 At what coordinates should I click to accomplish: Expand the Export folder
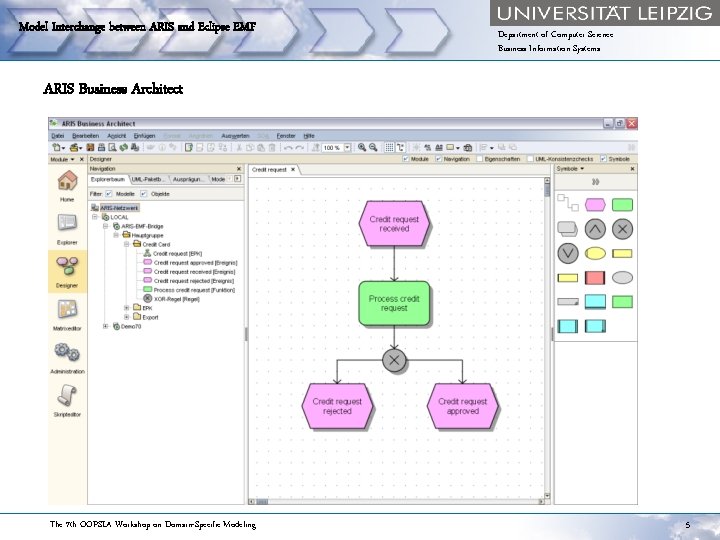127,317
